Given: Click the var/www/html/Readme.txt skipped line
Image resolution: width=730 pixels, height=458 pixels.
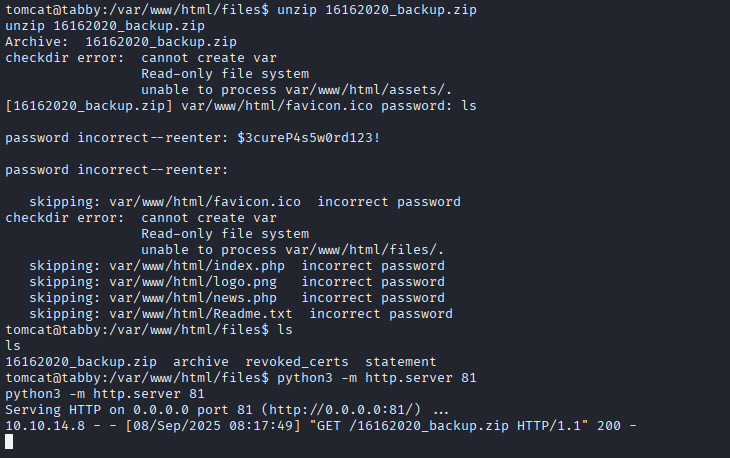Looking at the screenshot, I should [x=241, y=314].
